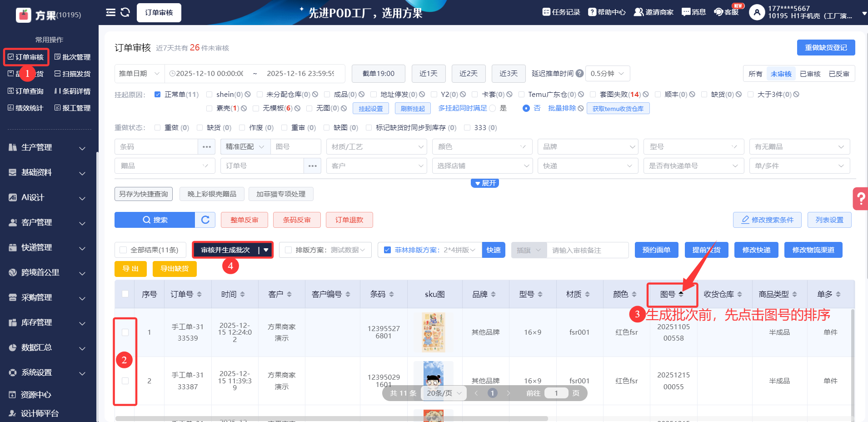
Task: Click the blue reset icon beside 搜索
Action: (205, 220)
